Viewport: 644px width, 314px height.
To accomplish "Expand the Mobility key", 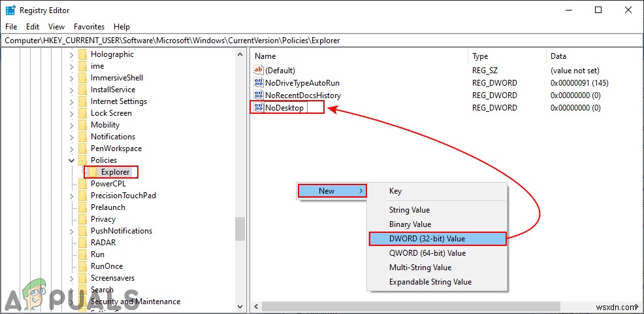I will coord(71,125).
